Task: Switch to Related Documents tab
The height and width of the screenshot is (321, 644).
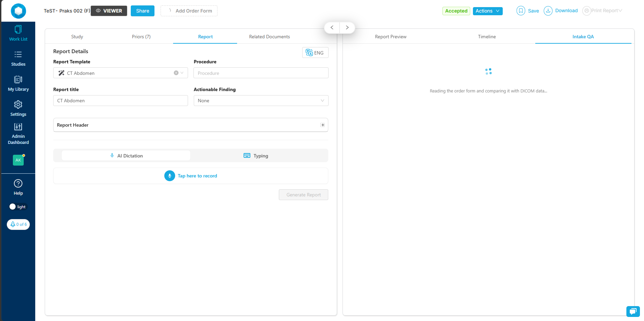Action: pos(269,37)
